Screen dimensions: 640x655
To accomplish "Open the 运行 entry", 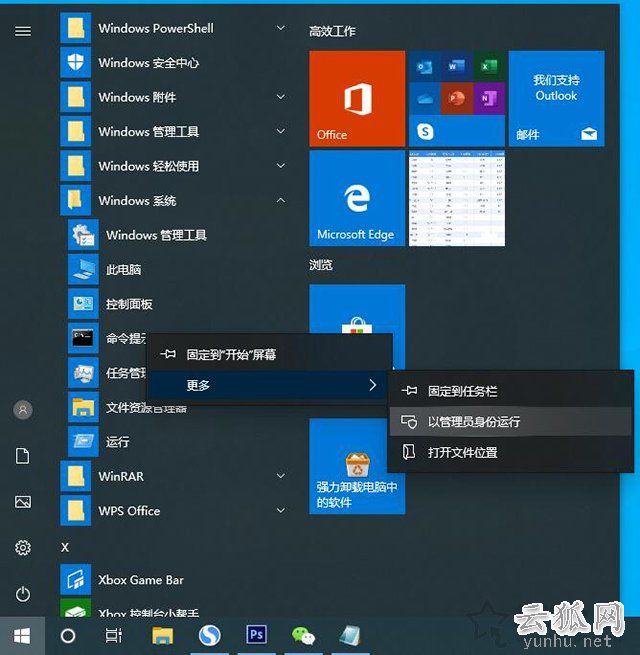I will [117, 442].
